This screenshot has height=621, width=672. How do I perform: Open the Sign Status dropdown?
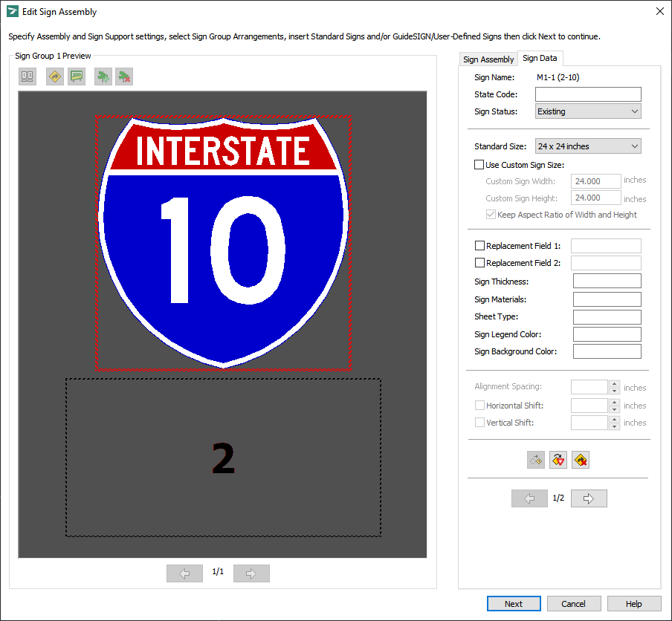(588, 111)
